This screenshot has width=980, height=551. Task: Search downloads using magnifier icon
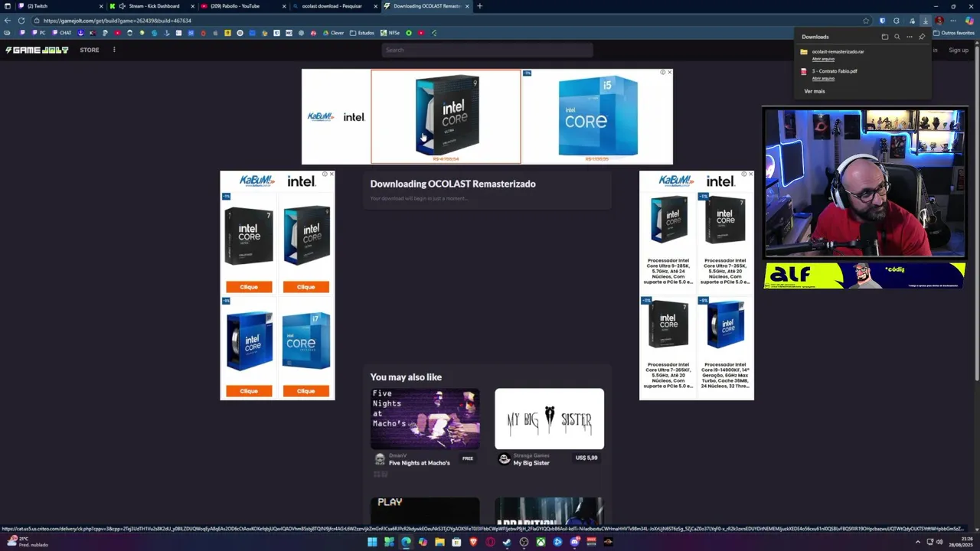click(897, 37)
